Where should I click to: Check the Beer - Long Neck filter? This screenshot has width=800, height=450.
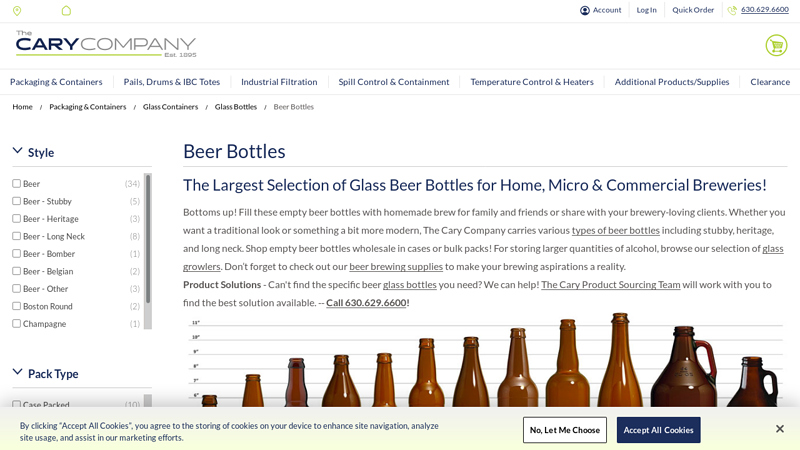coord(16,236)
